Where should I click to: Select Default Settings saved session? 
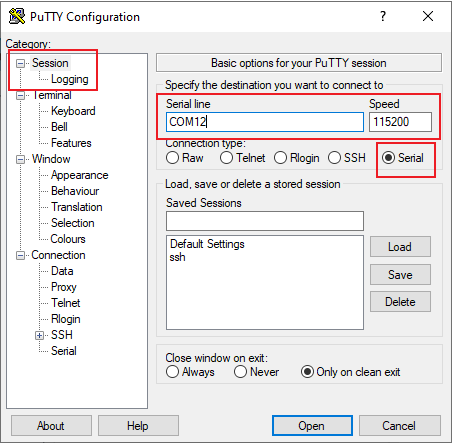point(207,244)
